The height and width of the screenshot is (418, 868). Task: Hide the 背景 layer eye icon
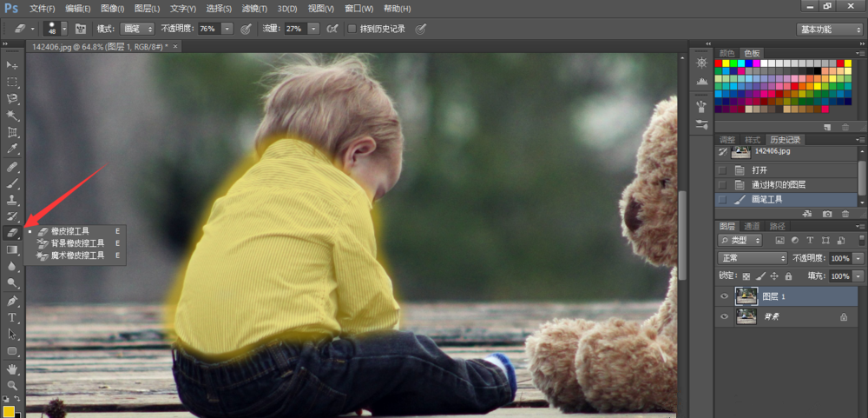[724, 316]
